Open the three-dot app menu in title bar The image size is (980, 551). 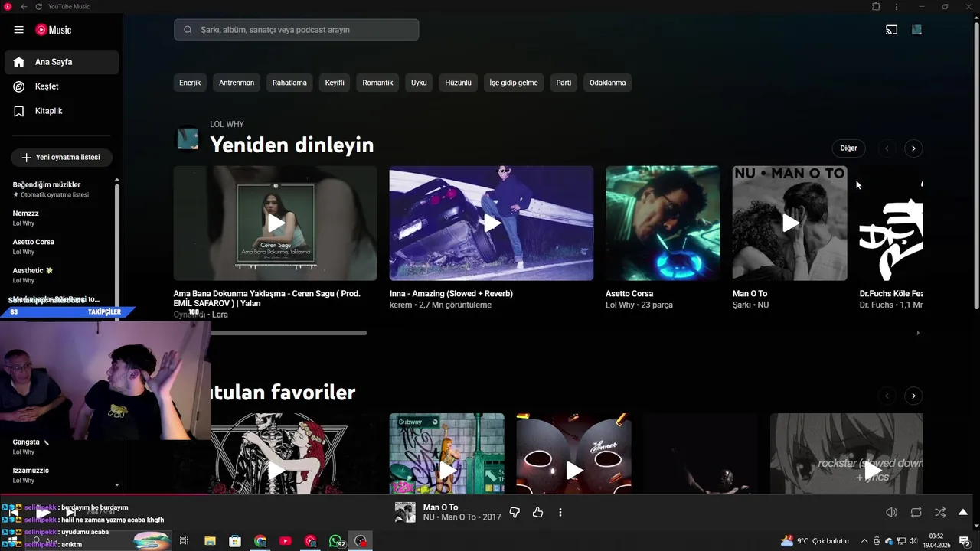[x=897, y=6]
